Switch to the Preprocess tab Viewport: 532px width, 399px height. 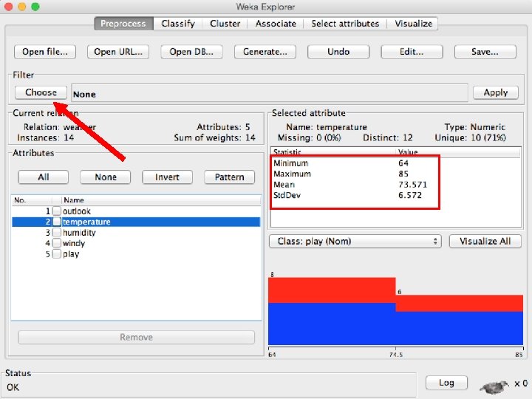123,24
